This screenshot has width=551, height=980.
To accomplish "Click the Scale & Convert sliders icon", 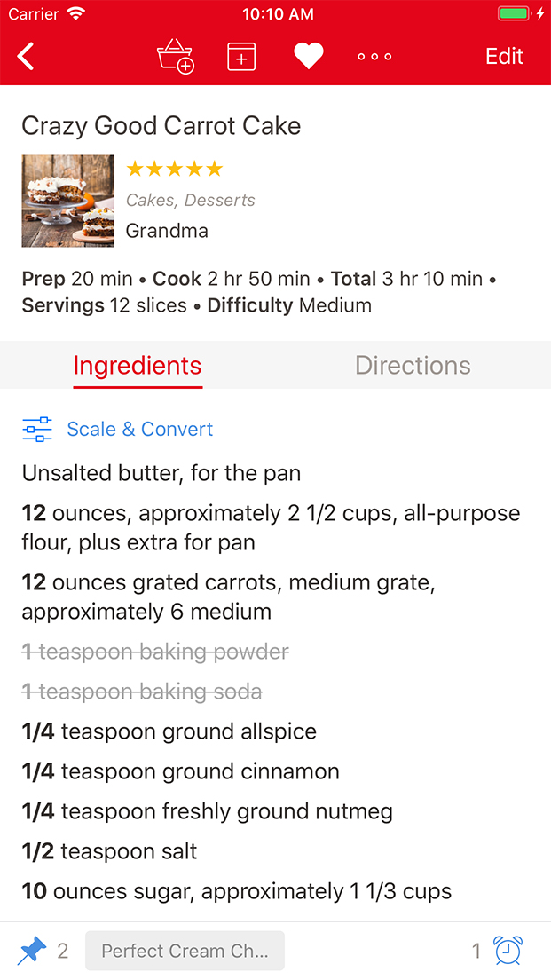I will coord(37,430).
